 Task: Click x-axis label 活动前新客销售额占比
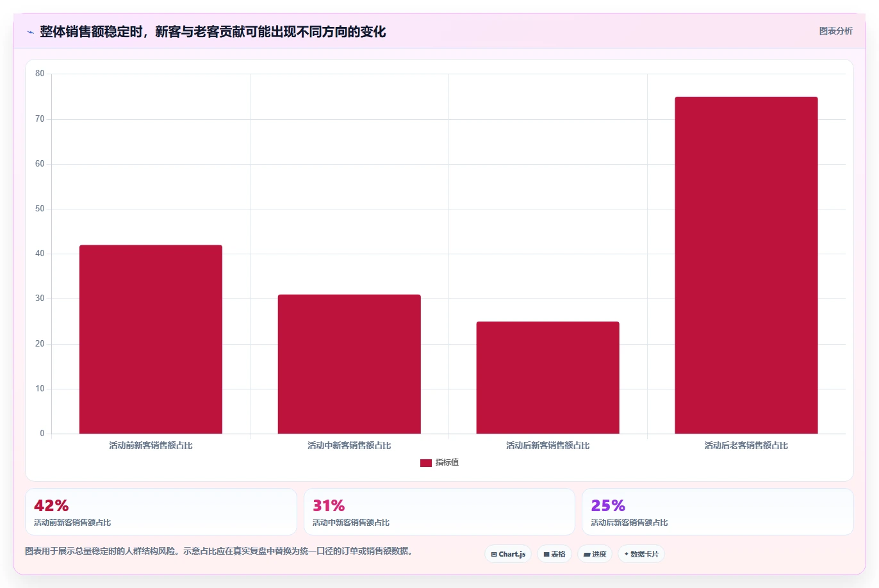[x=151, y=445]
